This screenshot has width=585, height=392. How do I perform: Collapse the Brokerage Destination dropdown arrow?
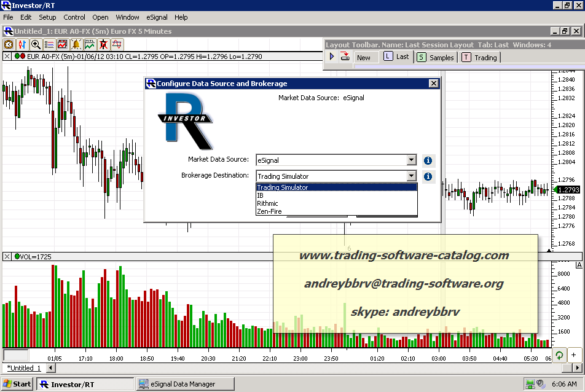[412, 176]
